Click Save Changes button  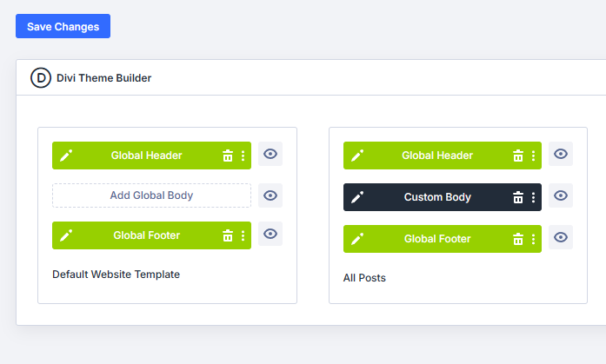click(x=63, y=26)
